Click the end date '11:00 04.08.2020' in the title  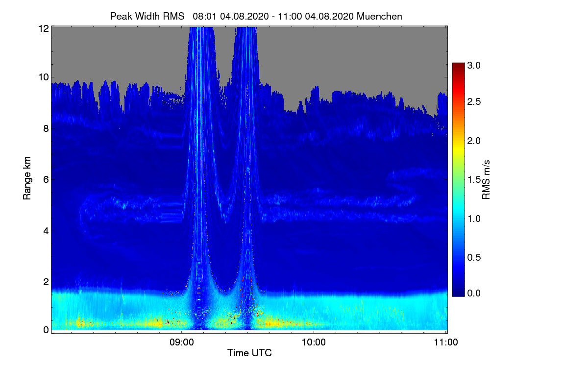click(316, 16)
